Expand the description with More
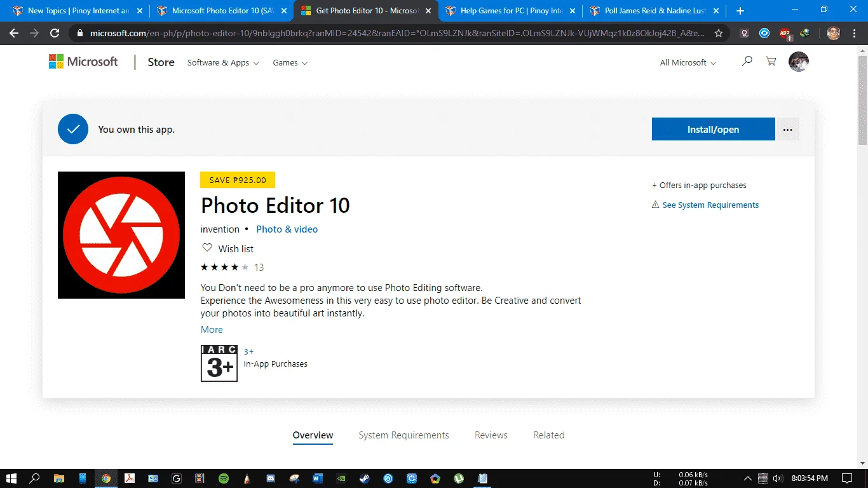This screenshot has width=868, height=488. pyautogui.click(x=212, y=329)
